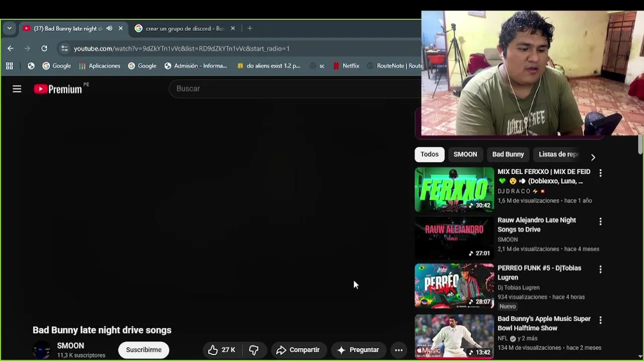Select the Todos filter chip
The height and width of the screenshot is (361, 644).
coord(429,154)
